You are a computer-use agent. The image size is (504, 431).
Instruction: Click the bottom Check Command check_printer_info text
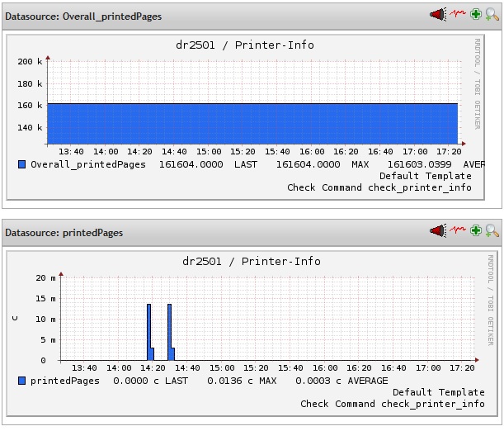point(392,404)
